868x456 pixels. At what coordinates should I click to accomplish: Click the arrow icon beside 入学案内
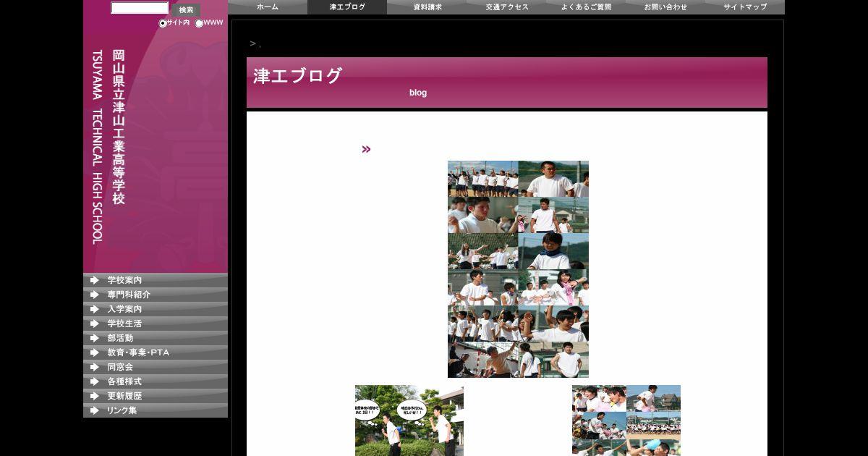(94, 309)
